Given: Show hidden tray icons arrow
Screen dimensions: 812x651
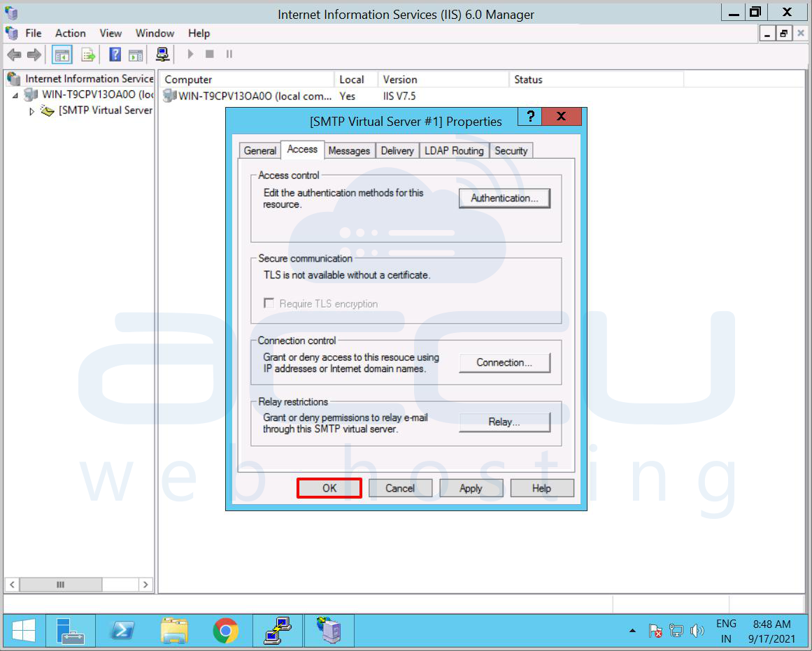Looking at the screenshot, I should 632,631.
